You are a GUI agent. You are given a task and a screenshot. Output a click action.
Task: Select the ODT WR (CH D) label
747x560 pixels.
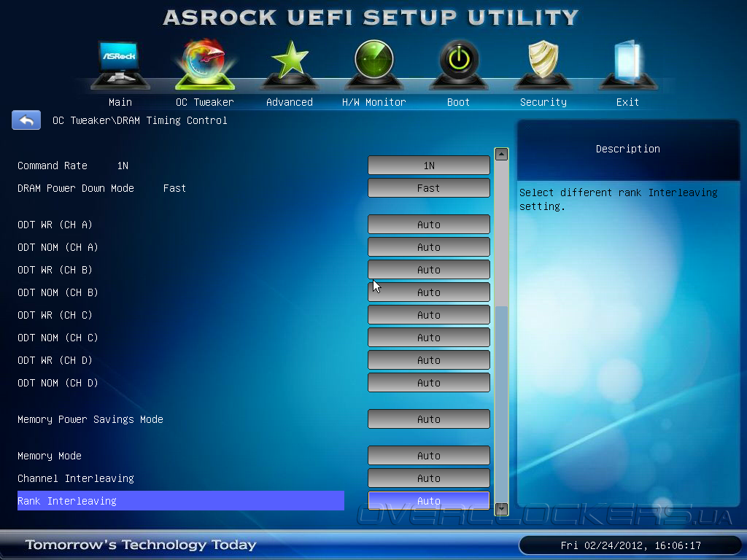click(x=55, y=360)
